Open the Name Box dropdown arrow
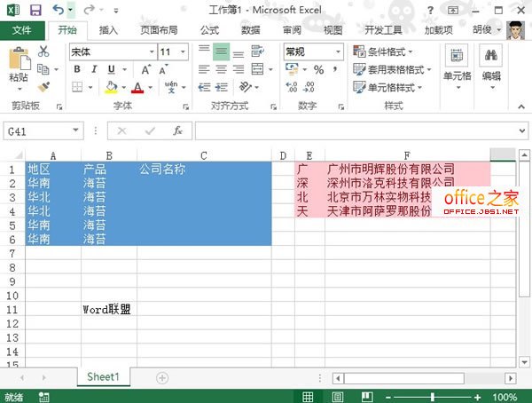This screenshot has width=532, height=403. click(x=75, y=130)
